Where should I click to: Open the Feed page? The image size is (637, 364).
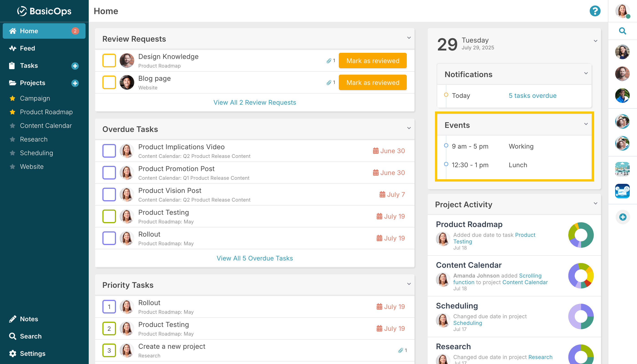[28, 48]
